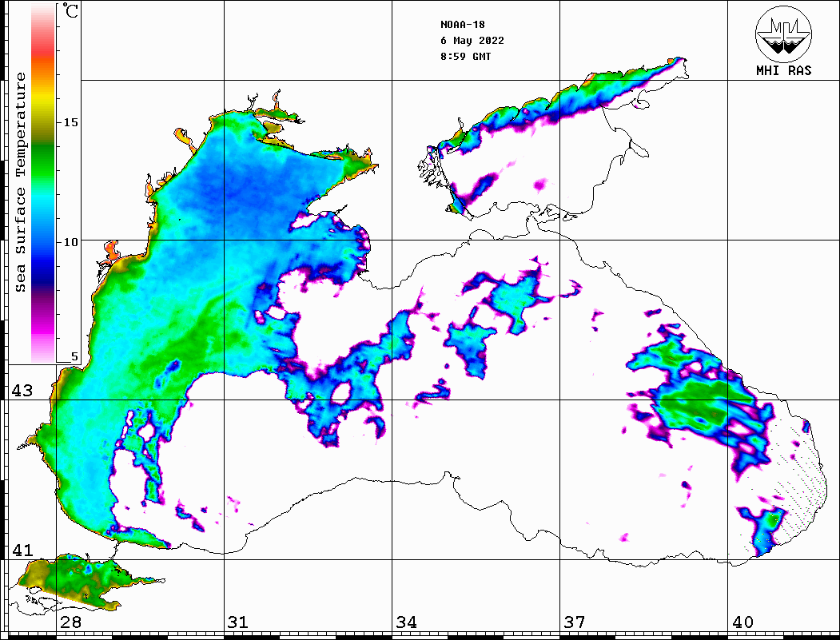
Task: Select the NOAA-18 satellite label
Action: click(x=462, y=25)
